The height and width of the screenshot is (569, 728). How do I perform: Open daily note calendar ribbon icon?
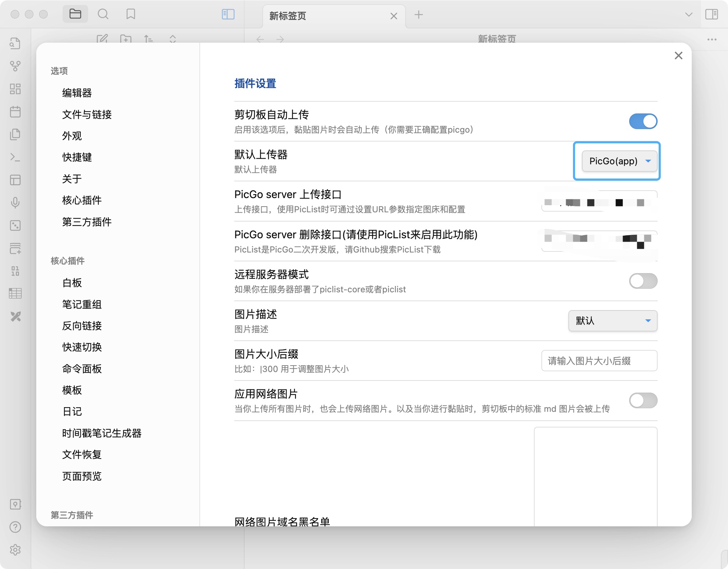click(15, 112)
